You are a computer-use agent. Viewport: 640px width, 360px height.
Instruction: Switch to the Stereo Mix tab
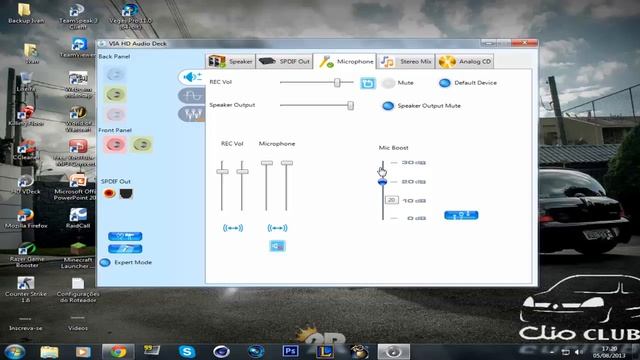point(406,61)
